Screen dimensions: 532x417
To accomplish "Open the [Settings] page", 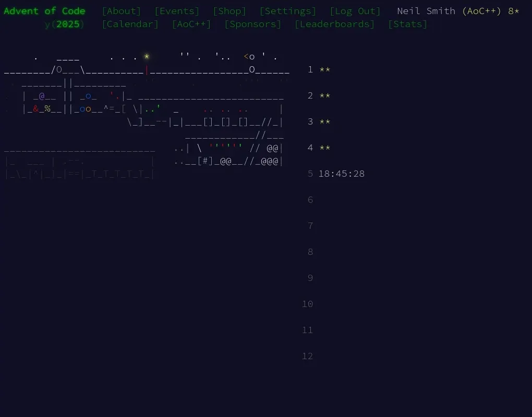I will [287, 10].
